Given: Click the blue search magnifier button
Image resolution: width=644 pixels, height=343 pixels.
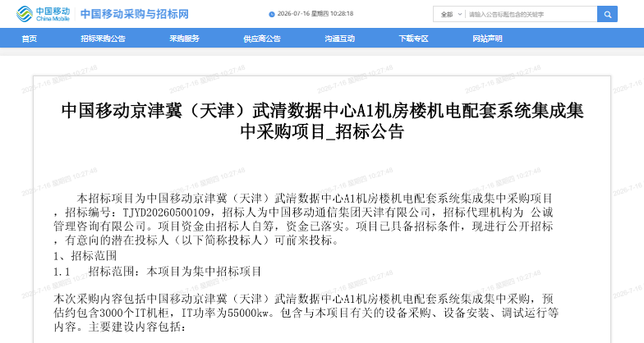Looking at the screenshot, I should coord(608,15).
